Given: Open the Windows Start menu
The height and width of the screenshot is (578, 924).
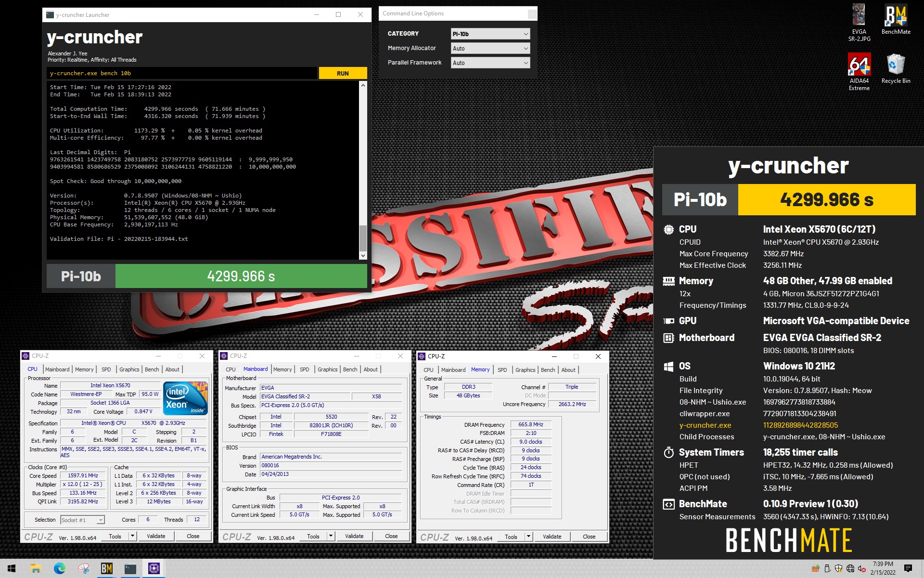Looking at the screenshot, I should click(12, 569).
